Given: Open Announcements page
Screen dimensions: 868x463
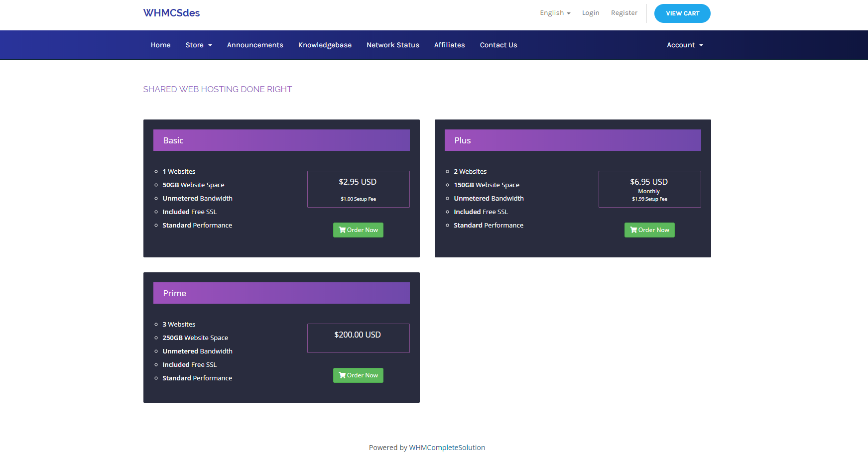Looking at the screenshot, I should 255,45.
